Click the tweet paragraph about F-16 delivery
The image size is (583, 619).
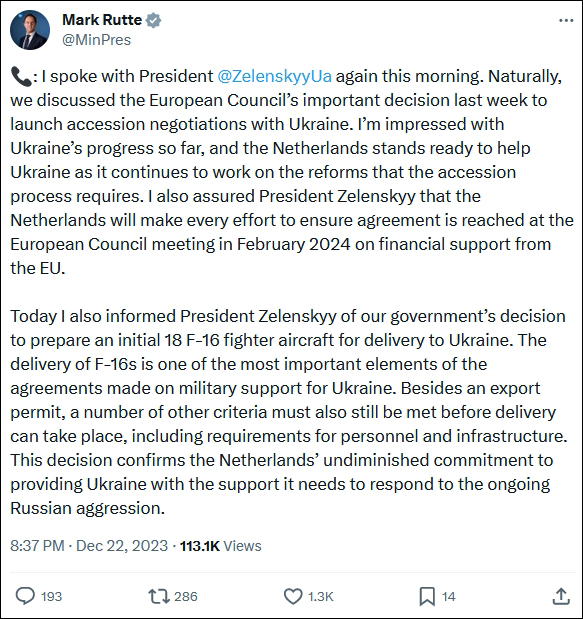point(289,412)
